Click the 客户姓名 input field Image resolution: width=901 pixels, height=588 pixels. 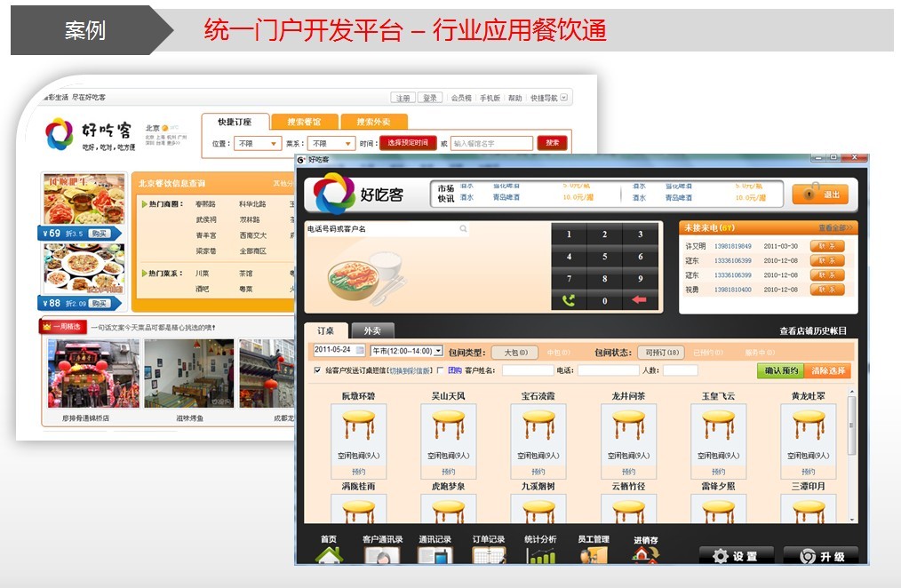pyautogui.click(x=528, y=370)
